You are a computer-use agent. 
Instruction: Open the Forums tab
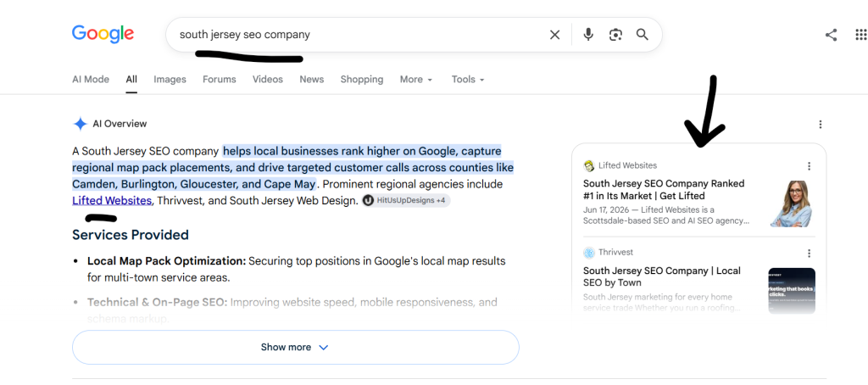[220, 79]
